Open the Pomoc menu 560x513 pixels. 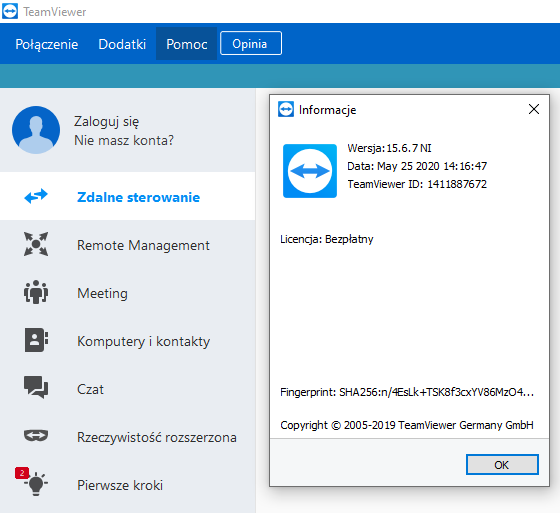click(186, 44)
